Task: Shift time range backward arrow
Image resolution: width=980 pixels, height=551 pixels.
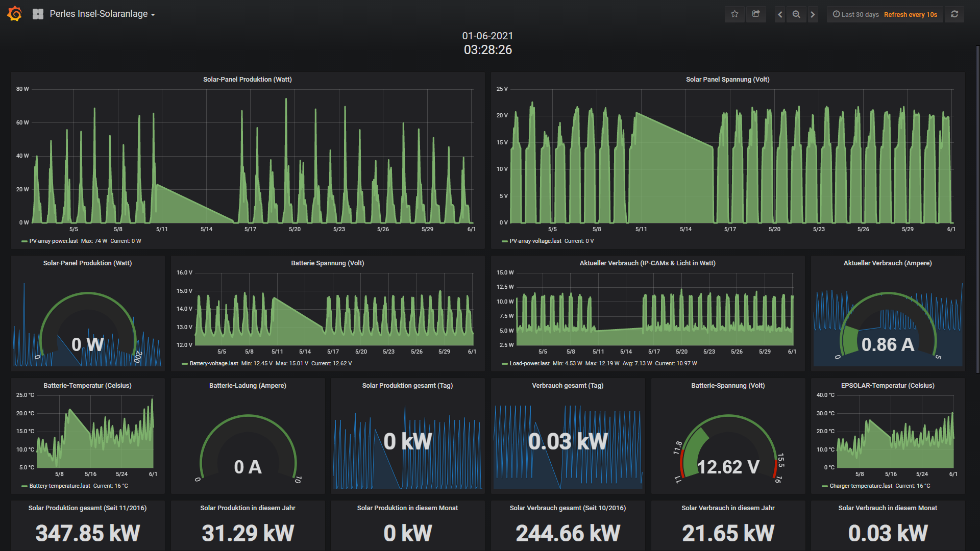Action: (x=780, y=14)
